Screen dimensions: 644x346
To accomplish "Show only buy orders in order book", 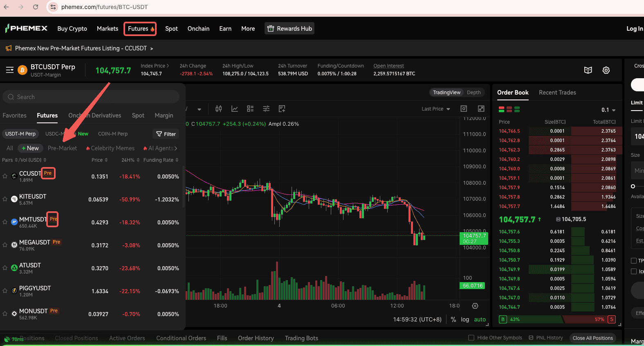I will (x=517, y=109).
